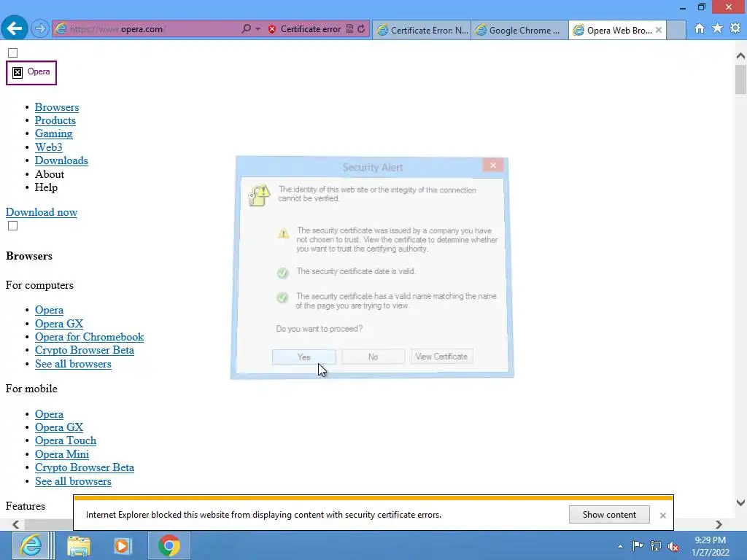Click View Certificate in Security Alert

pos(441,356)
